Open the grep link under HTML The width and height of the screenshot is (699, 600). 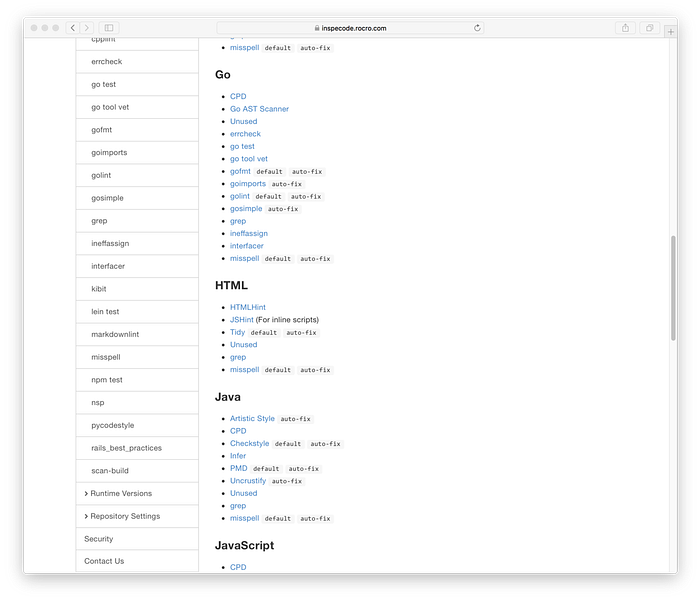238,357
